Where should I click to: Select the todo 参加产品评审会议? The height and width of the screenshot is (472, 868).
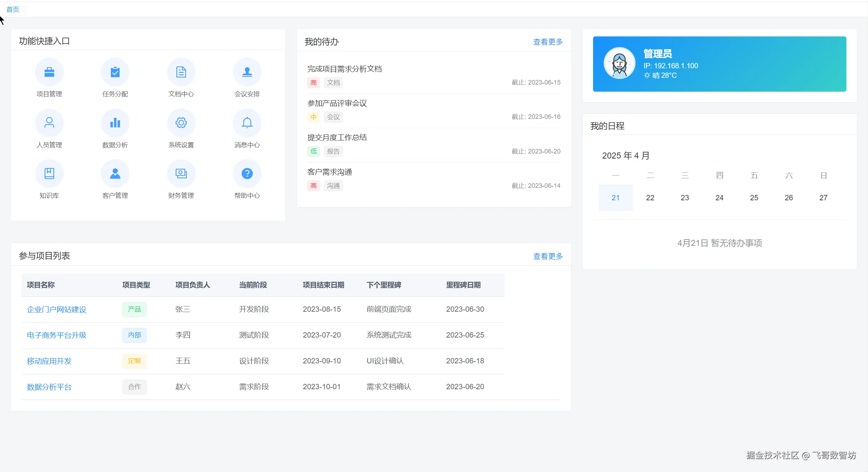click(337, 103)
